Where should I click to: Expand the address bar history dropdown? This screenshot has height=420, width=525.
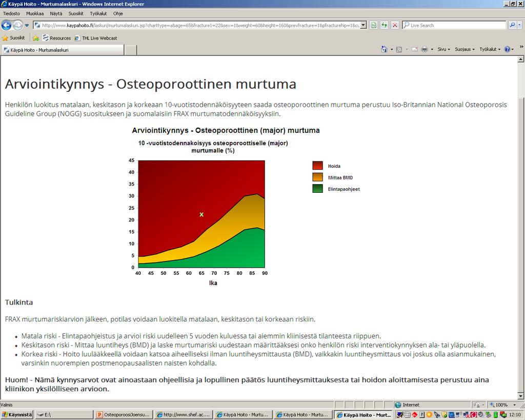tap(364, 25)
